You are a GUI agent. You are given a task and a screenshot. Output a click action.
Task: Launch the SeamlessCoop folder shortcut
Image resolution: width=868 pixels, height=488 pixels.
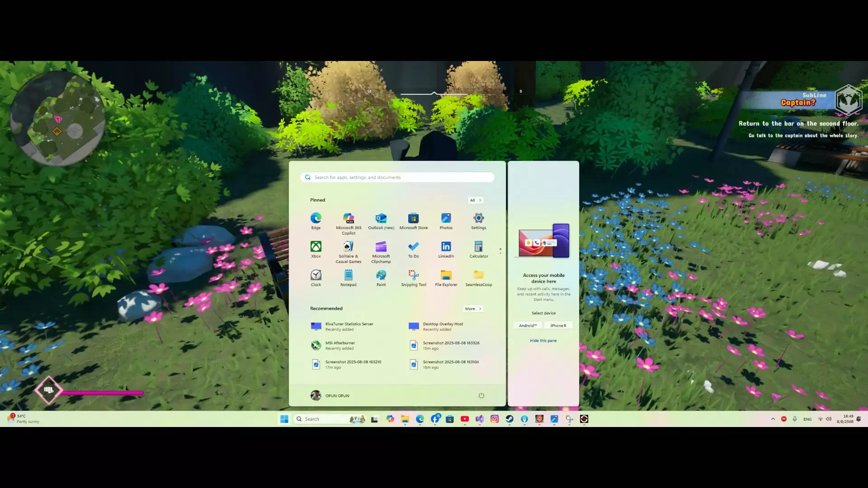coord(478,278)
